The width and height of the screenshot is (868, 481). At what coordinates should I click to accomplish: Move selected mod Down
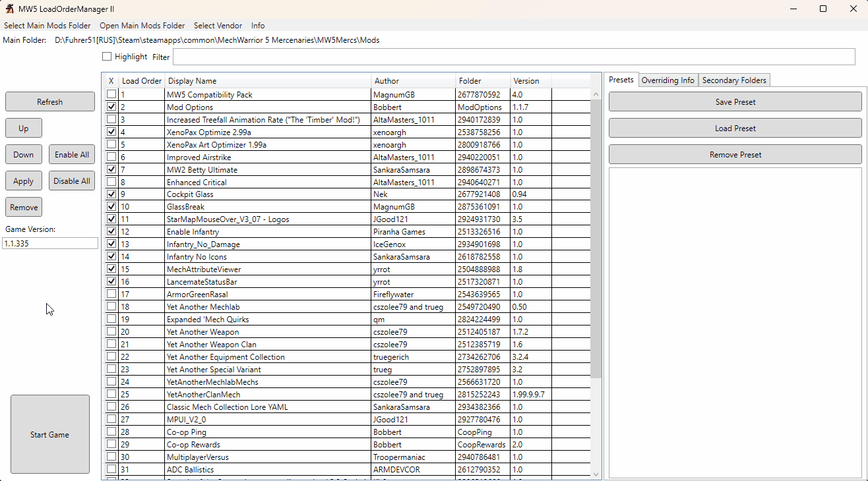point(24,154)
